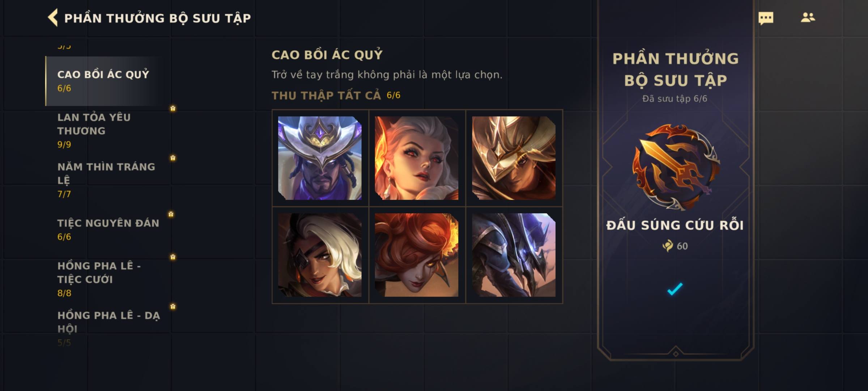
Task: Select the golden-hat gunslinger skin thumbnail
Action: (x=514, y=158)
